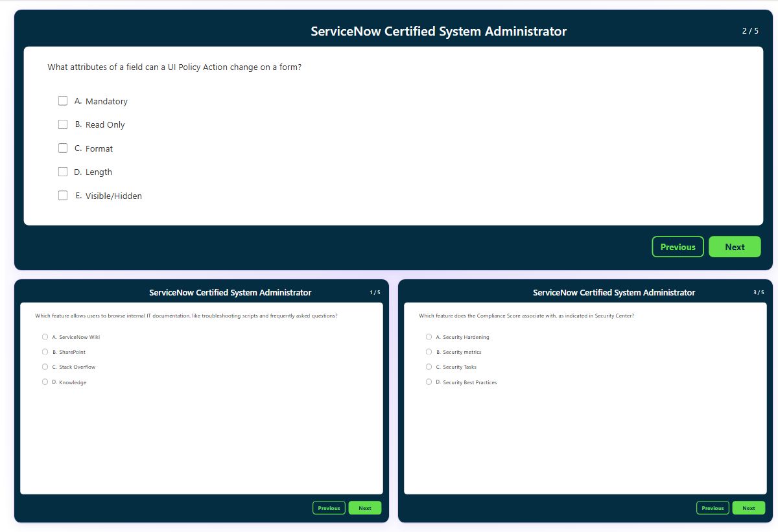778x532 pixels.
Task: Tick the Length answer checkbox
Action: [x=63, y=172]
